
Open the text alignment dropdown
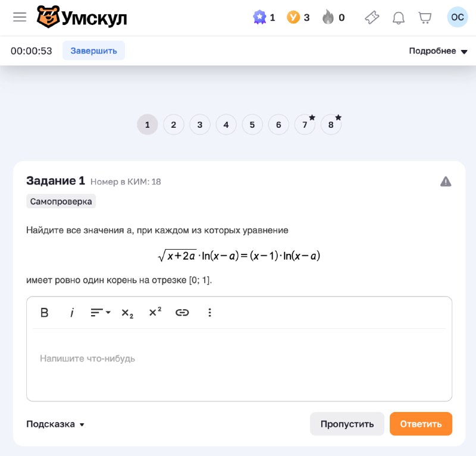click(x=100, y=313)
